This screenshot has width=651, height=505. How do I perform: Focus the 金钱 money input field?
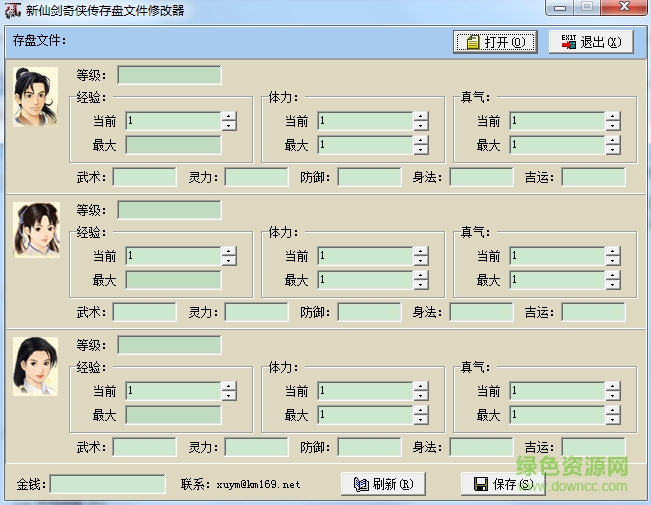point(108,484)
